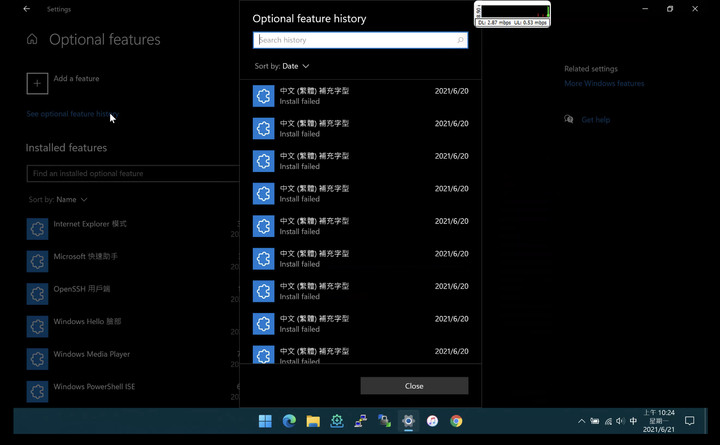
Task: Open the notification center icon
Action: (689, 421)
